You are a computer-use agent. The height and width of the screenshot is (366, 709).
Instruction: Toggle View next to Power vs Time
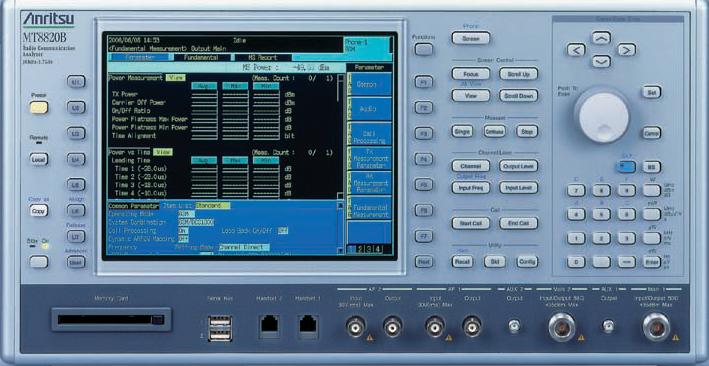click(162, 152)
